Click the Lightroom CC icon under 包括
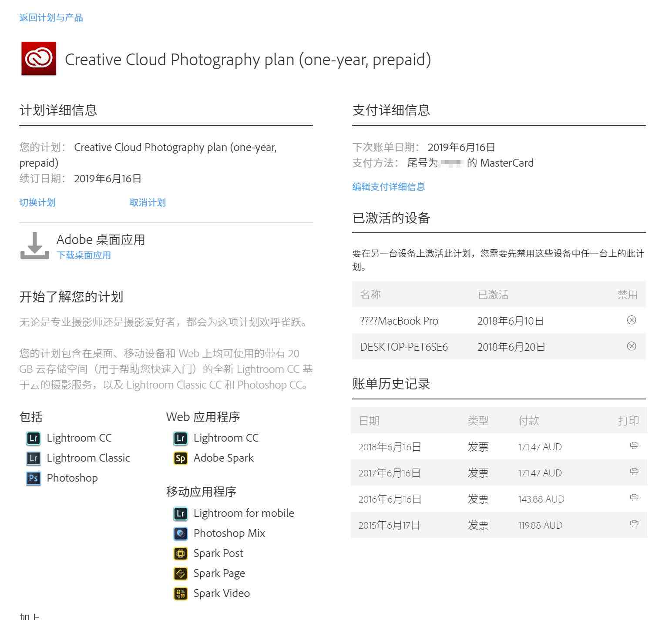 34,438
